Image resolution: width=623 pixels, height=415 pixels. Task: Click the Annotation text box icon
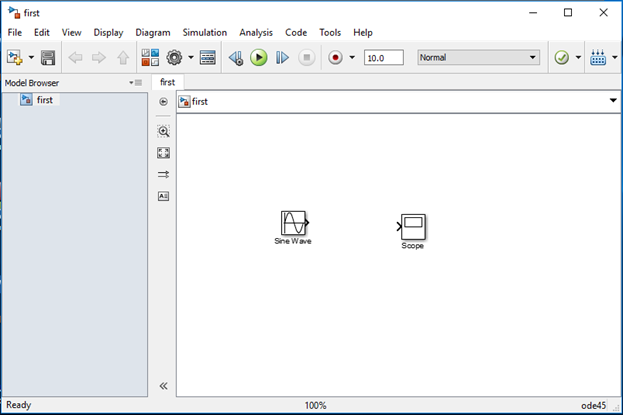pyautogui.click(x=164, y=196)
